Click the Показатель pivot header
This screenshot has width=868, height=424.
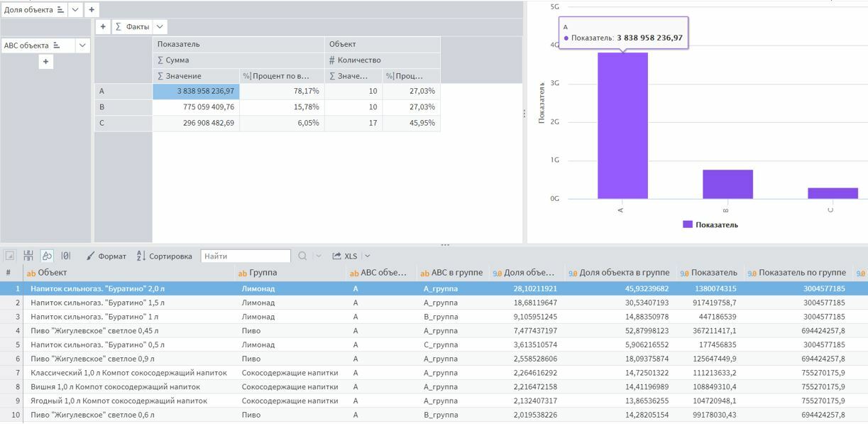click(238, 45)
